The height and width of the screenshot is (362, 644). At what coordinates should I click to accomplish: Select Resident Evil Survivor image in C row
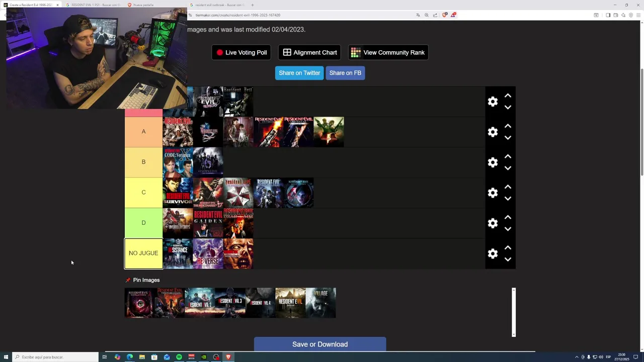click(x=178, y=193)
